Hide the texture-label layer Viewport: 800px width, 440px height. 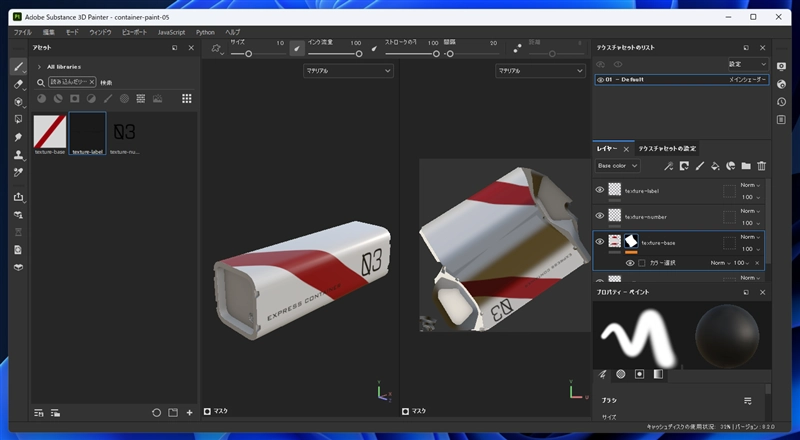tap(600, 190)
